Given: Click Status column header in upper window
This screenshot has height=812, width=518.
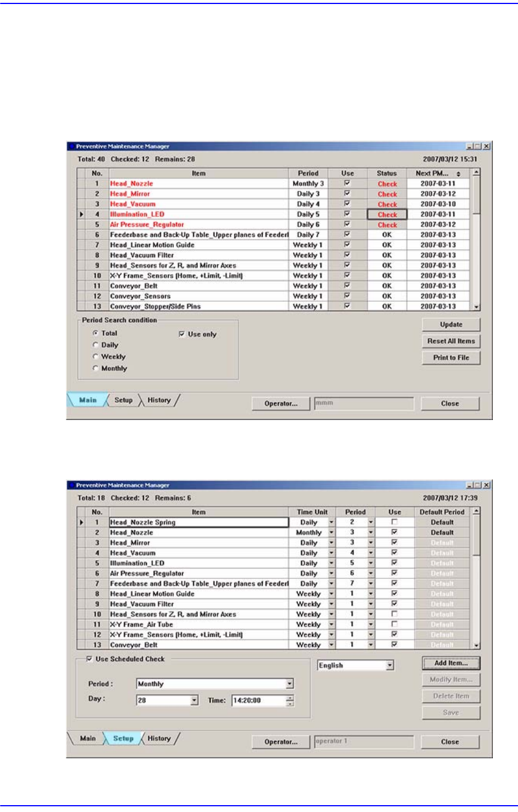Looking at the screenshot, I should [x=387, y=173].
